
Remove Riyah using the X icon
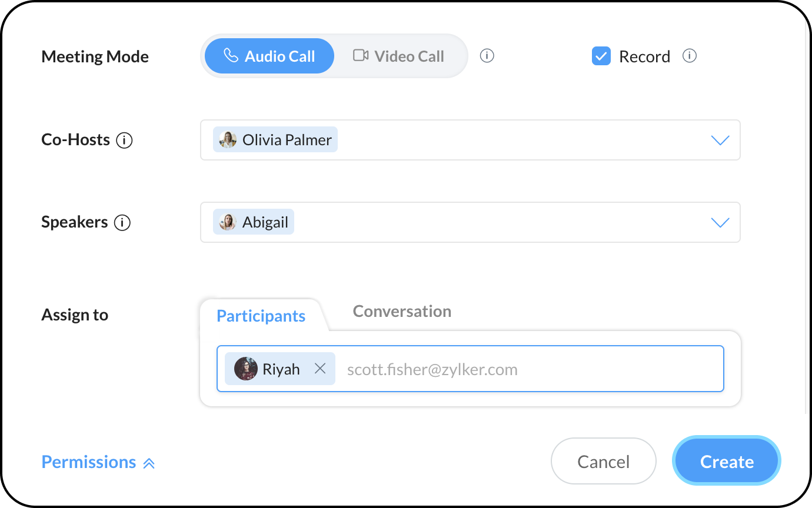(320, 369)
